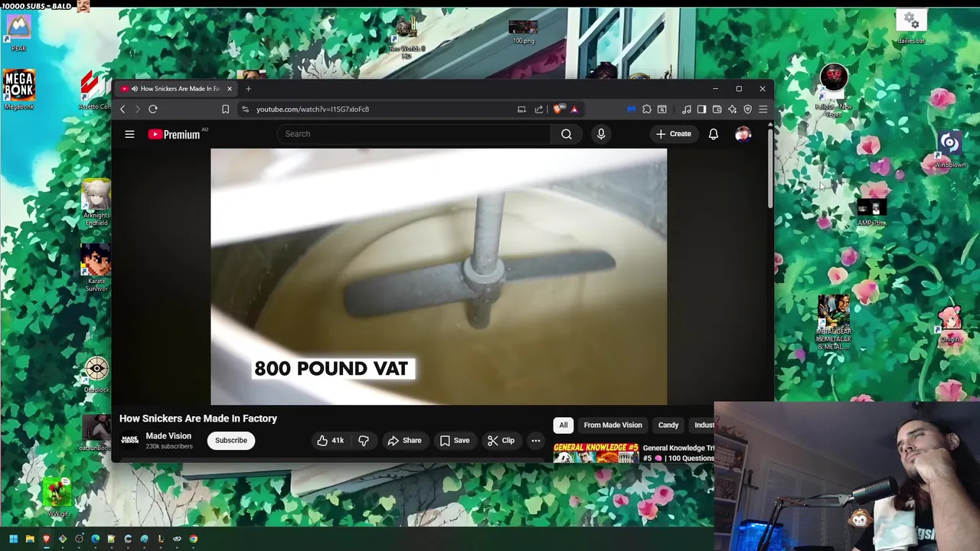Like the video with 41k thumbs up
This screenshot has width=980, height=551.
330,440
